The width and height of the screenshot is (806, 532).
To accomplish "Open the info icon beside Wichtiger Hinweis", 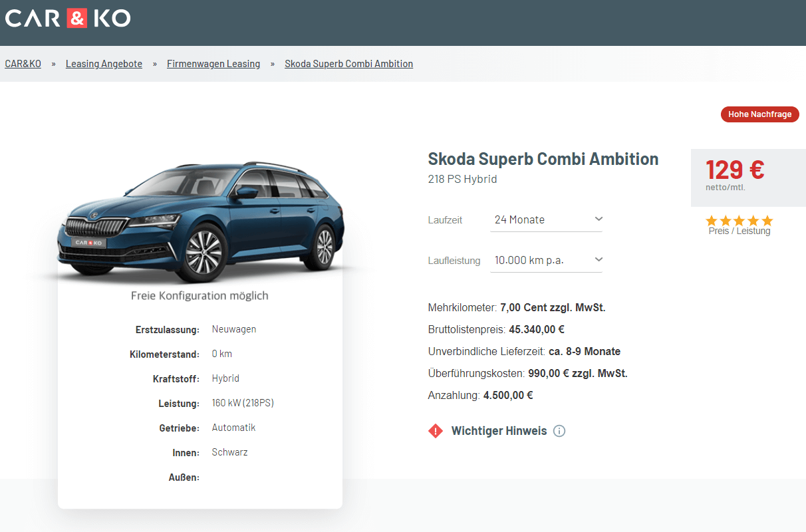I will pos(559,431).
